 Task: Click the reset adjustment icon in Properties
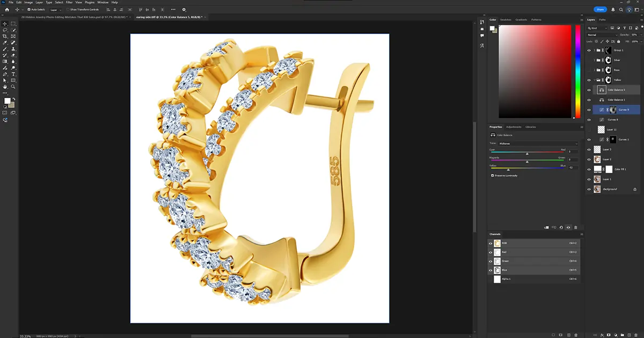click(561, 227)
